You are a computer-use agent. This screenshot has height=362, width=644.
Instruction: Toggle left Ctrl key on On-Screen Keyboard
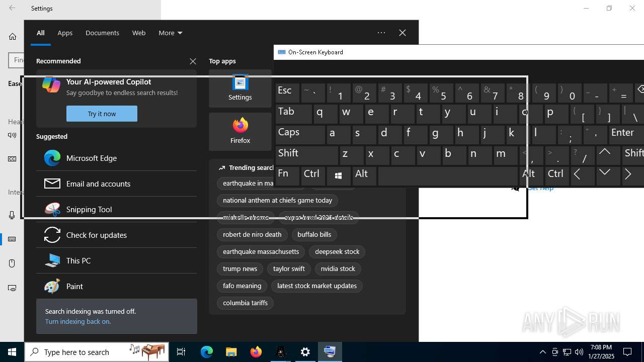(313, 176)
